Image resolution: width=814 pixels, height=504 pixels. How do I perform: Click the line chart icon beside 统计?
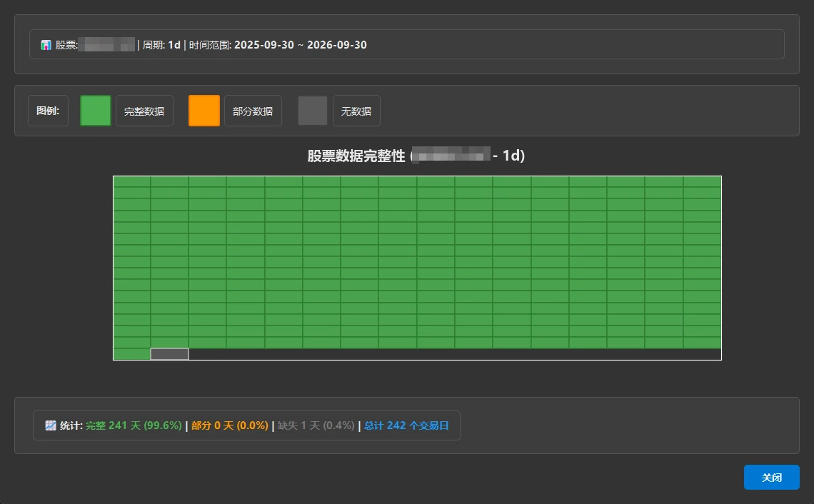[x=51, y=425]
